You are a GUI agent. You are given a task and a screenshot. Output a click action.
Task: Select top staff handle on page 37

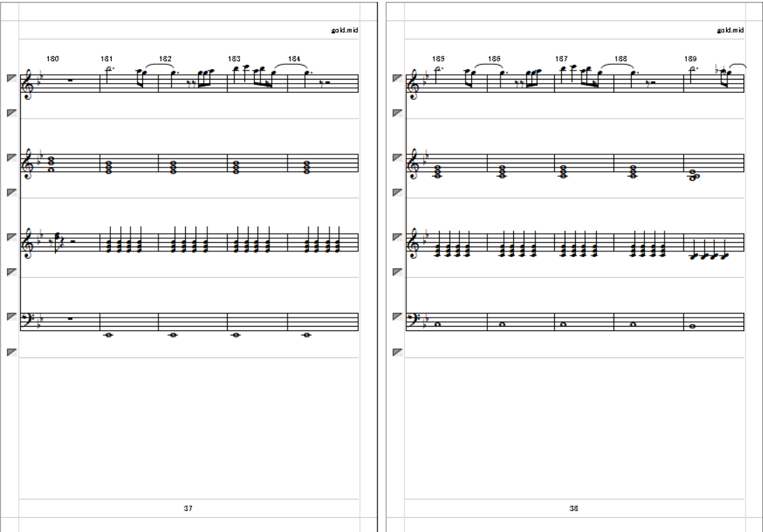tap(12, 78)
